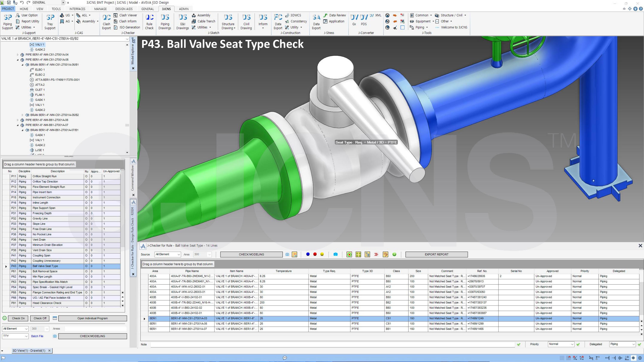Toggle the Ru cell for P36 Vent Drain
The image size is (644, 362).
tap(87, 240)
